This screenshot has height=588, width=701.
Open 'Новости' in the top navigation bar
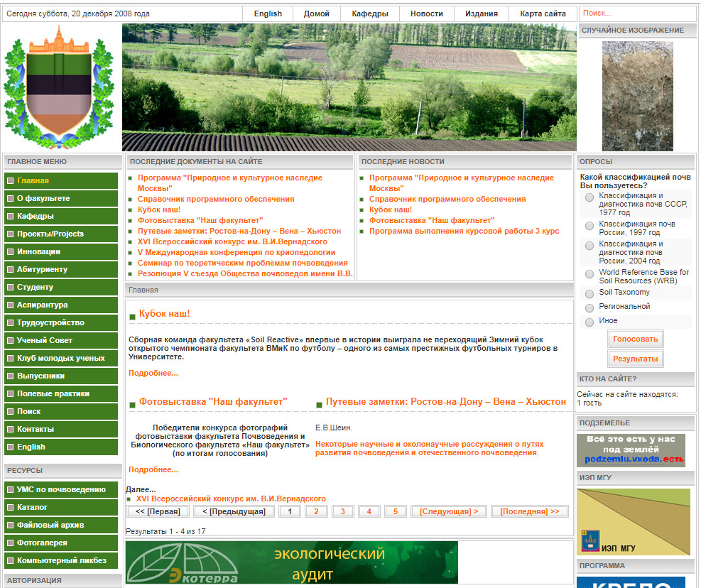pos(427,14)
